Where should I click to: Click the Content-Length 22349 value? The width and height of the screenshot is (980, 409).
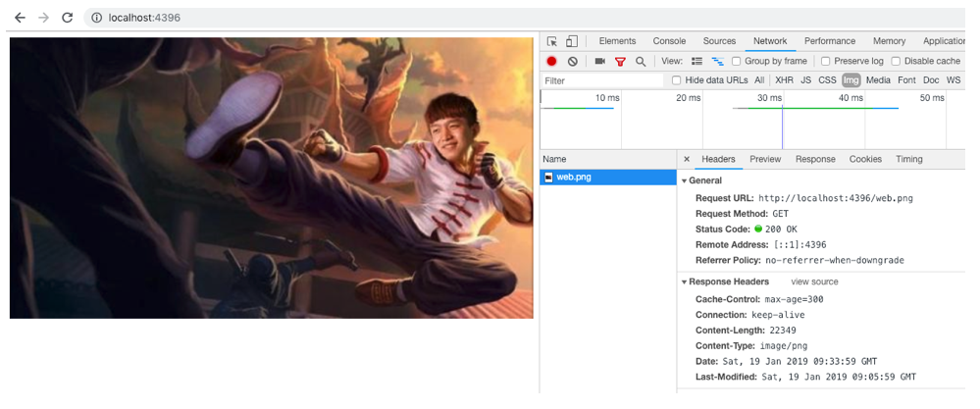(783, 331)
